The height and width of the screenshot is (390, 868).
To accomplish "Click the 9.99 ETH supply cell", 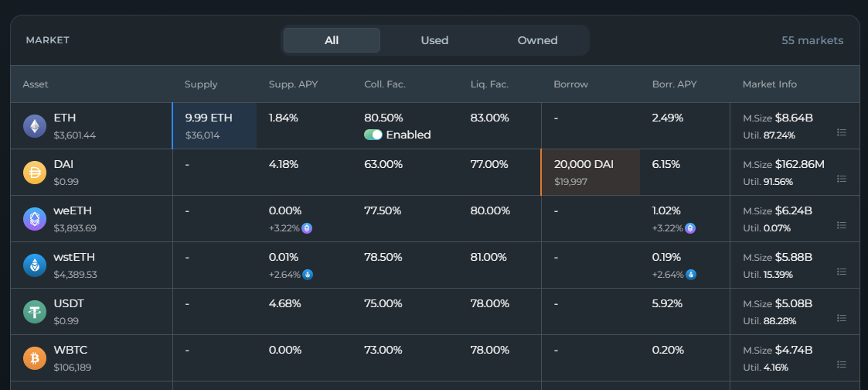I will (214, 126).
